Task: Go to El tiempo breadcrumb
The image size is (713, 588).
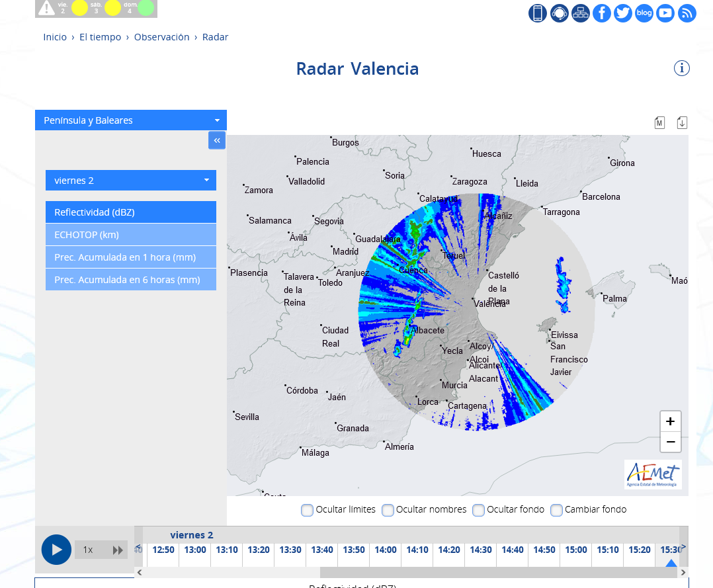Action: [101, 37]
